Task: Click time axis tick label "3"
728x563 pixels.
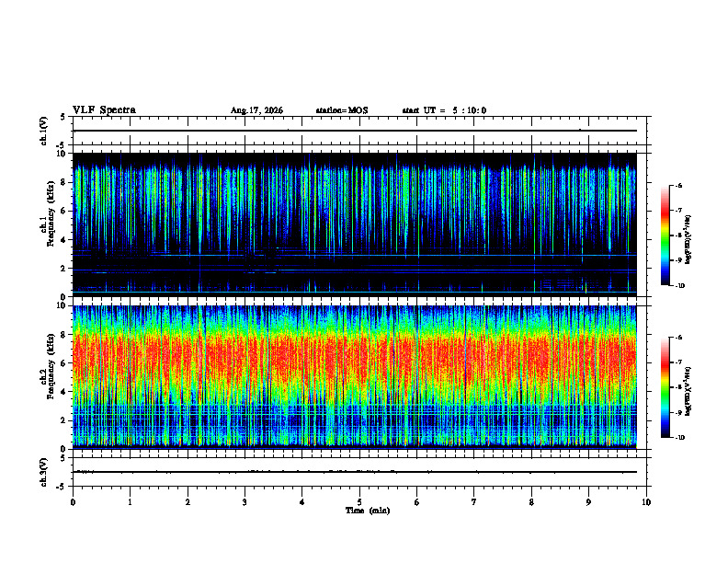Action: [245, 502]
